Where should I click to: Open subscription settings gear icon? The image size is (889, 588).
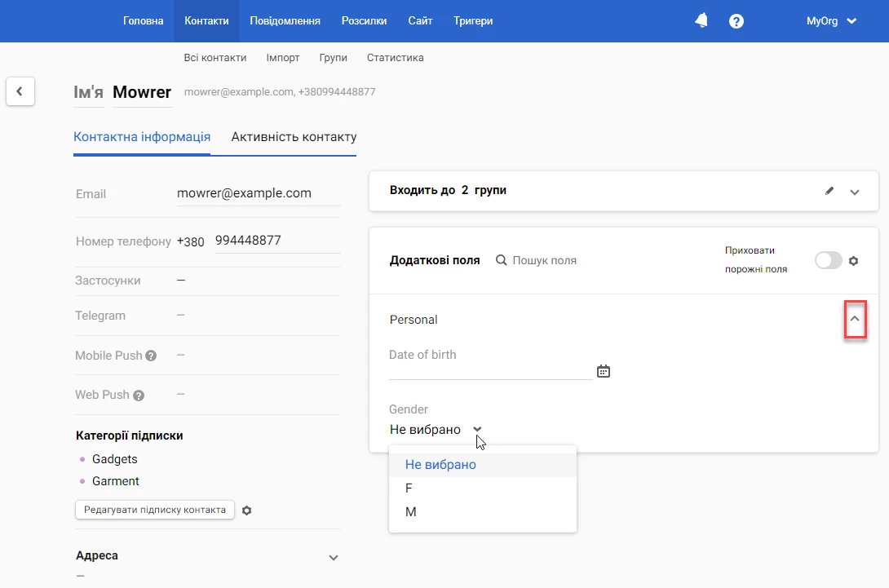pyautogui.click(x=246, y=511)
